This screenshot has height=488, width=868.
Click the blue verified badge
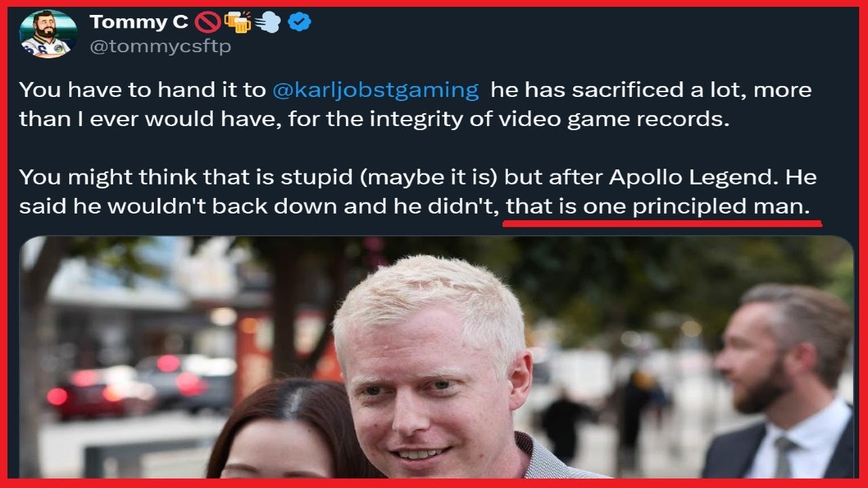click(299, 22)
